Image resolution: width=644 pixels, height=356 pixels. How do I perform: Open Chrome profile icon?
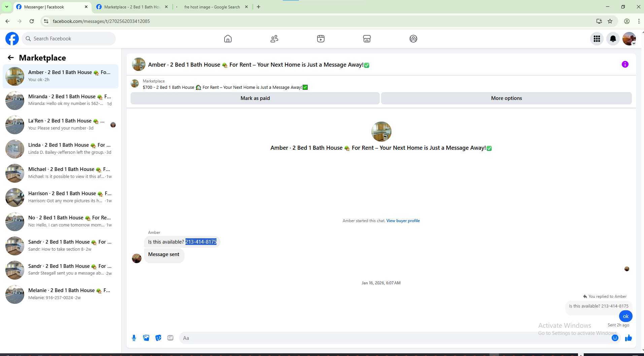[x=627, y=21]
